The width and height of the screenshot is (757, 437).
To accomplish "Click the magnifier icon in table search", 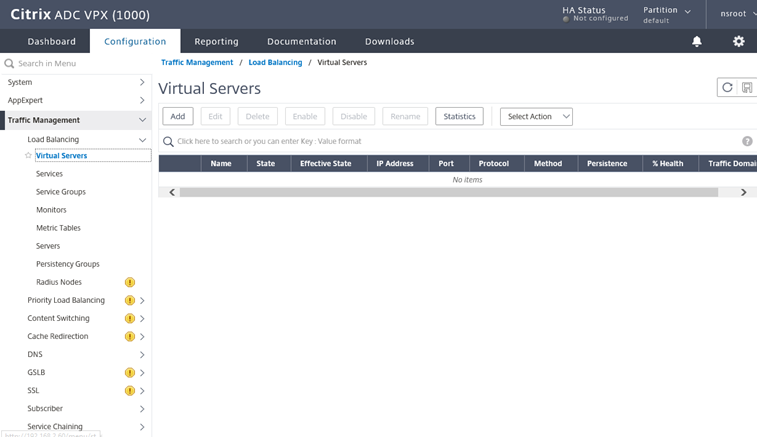I will (x=168, y=141).
